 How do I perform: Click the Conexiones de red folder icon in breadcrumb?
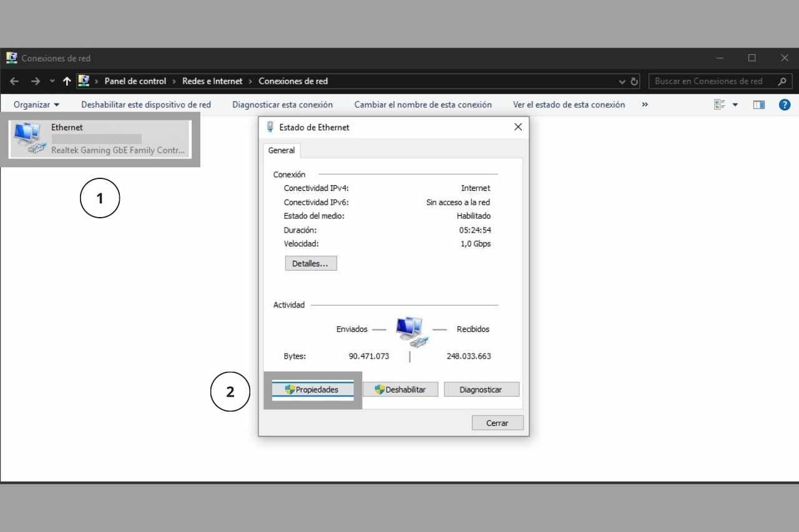pyautogui.click(x=84, y=80)
